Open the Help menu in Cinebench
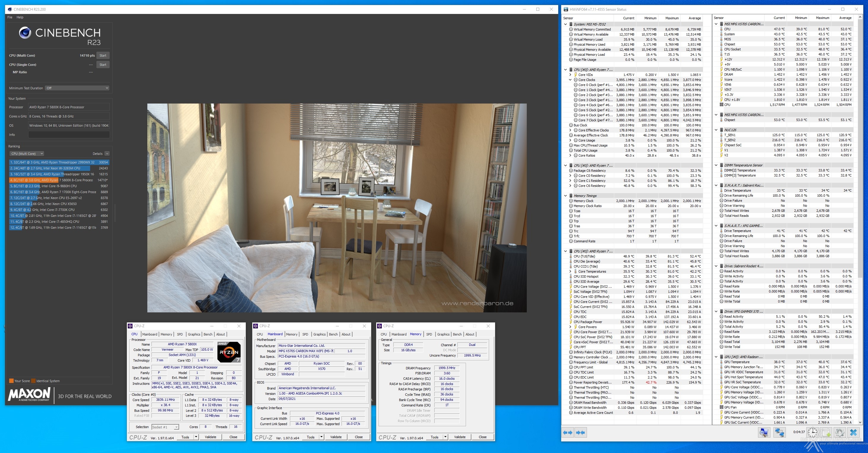 click(20, 17)
